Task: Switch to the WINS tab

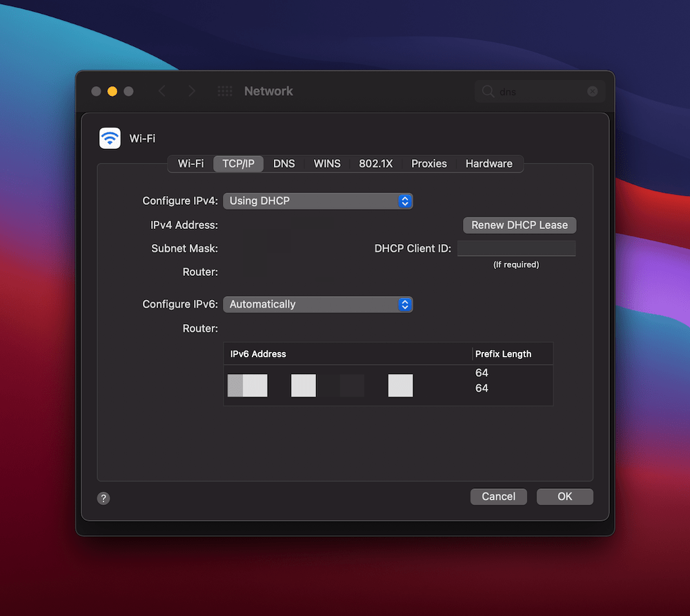Action: tap(327, 163)
